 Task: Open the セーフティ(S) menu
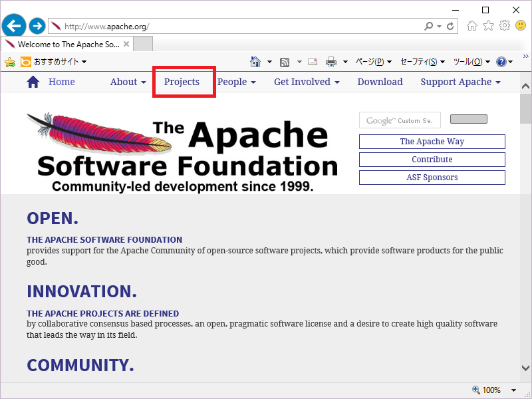click(422, 62)
